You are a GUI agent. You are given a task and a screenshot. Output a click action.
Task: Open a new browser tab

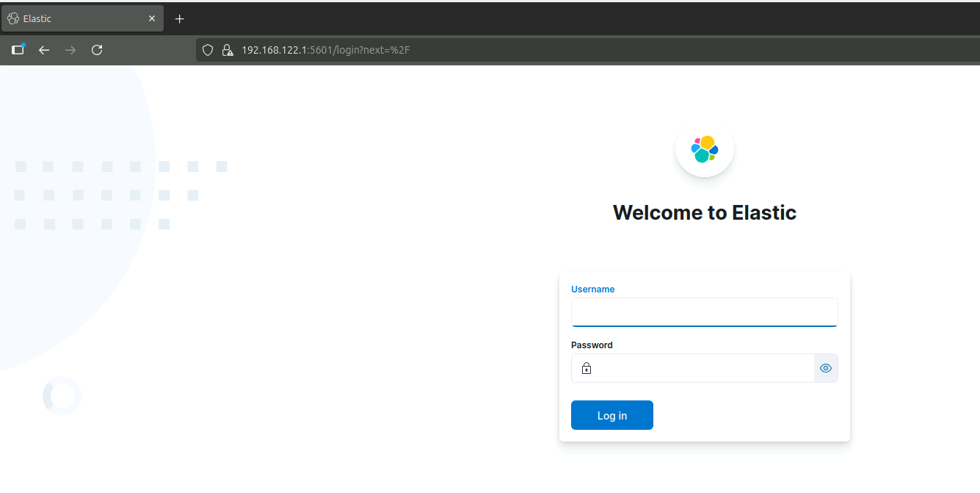click(x=180, y=18)
